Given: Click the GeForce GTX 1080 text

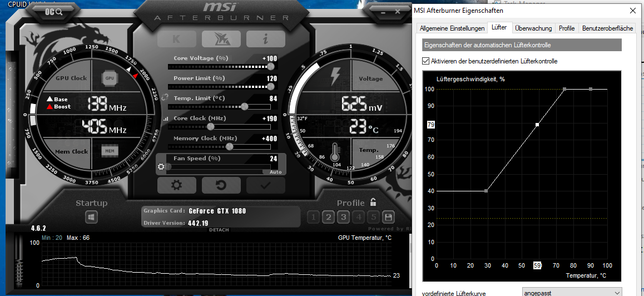Looking at the screenshot, I should click(217, 211).
